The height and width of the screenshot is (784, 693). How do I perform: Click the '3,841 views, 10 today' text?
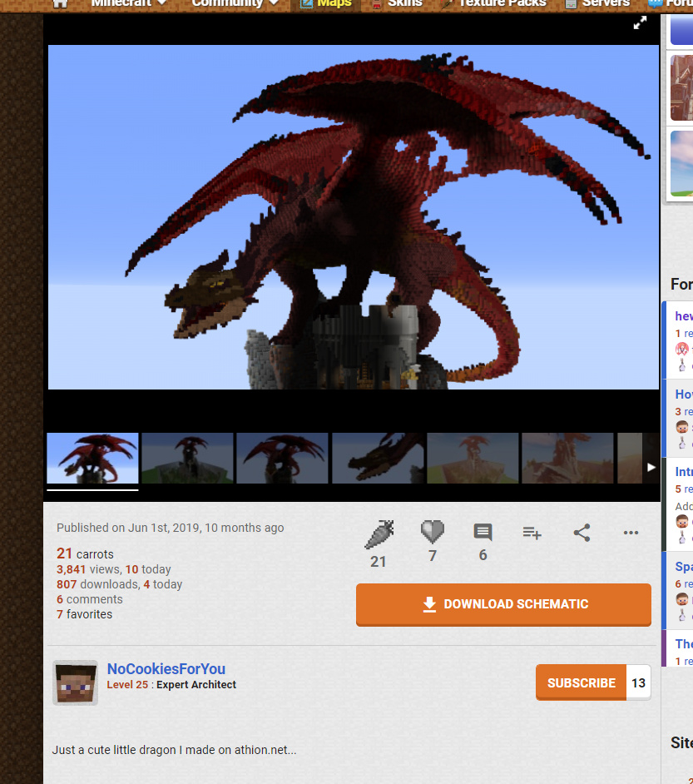113,569
